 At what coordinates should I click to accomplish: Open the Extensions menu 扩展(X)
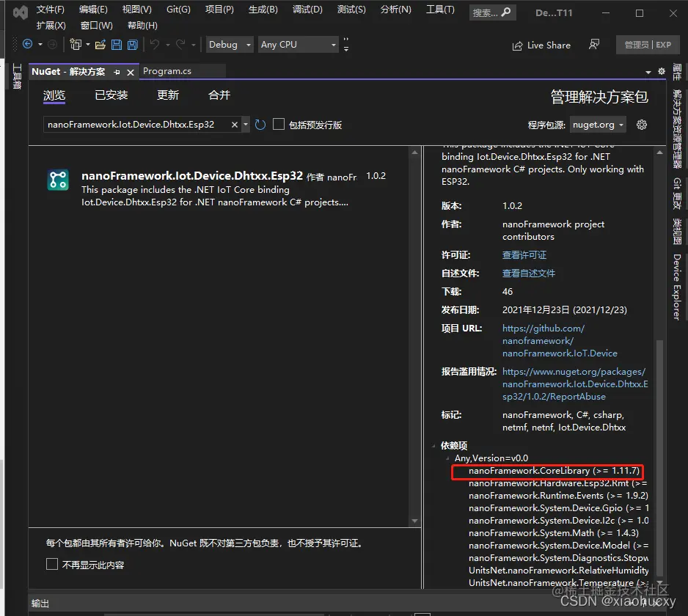pos(51,26)
